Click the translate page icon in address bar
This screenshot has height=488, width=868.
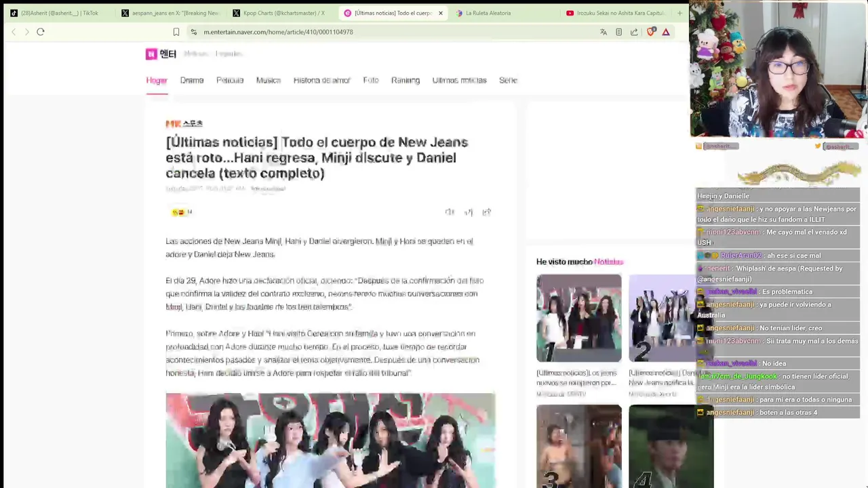click(604, 32)
